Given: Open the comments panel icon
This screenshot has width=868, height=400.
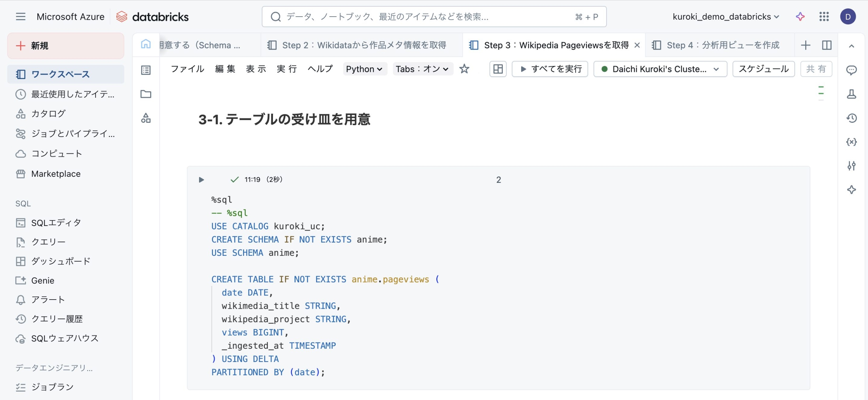Looking at the screenshot, I should click(x=851, y=70).
